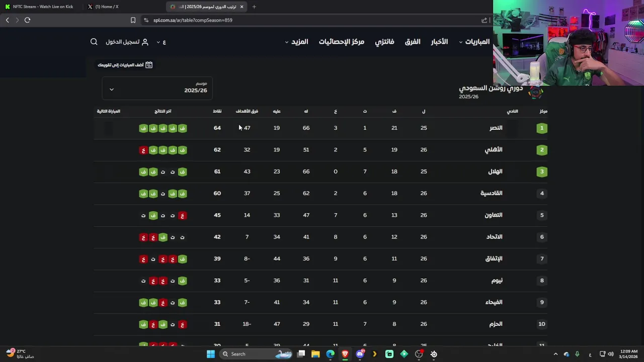Image resolution: width=644 pixels, height=362 pixels.
Task: Click the taskbar Search box
Action: tap(257, 354)
